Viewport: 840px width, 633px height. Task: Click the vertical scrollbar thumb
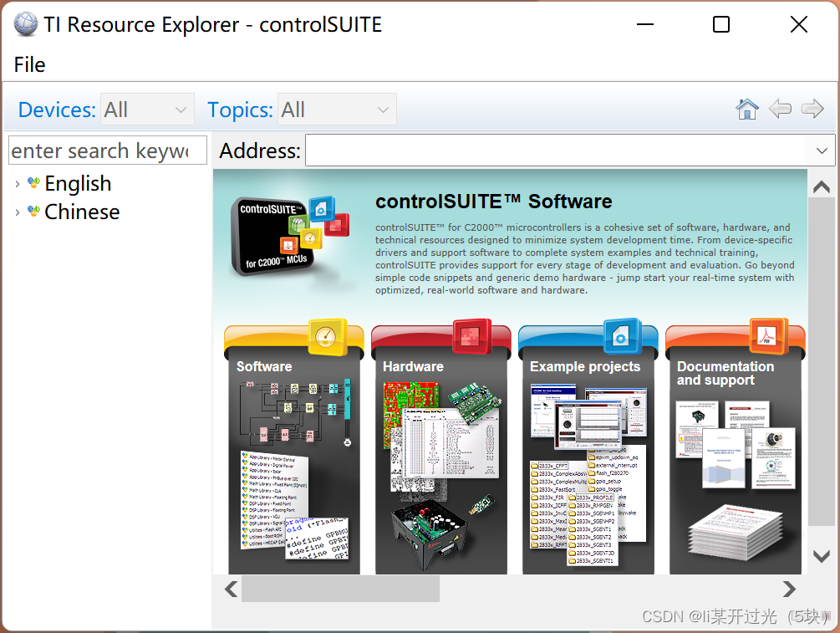click(x=822, y=362)
